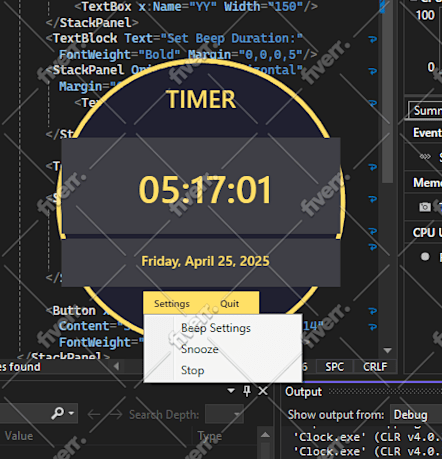The image size is (442, 459).
Task: Click the show events icon under Events
Action: coord(425,156)
